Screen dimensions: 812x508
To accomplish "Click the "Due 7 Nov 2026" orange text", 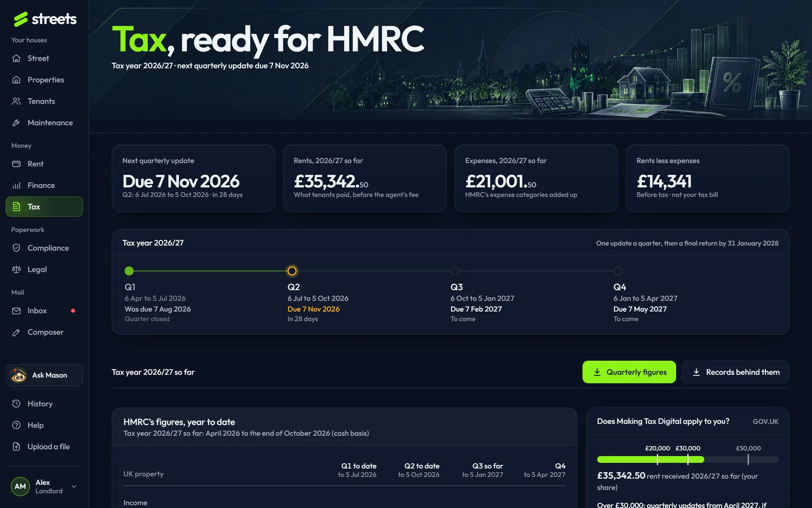I will pyautogui.click(x=313, y=309).
